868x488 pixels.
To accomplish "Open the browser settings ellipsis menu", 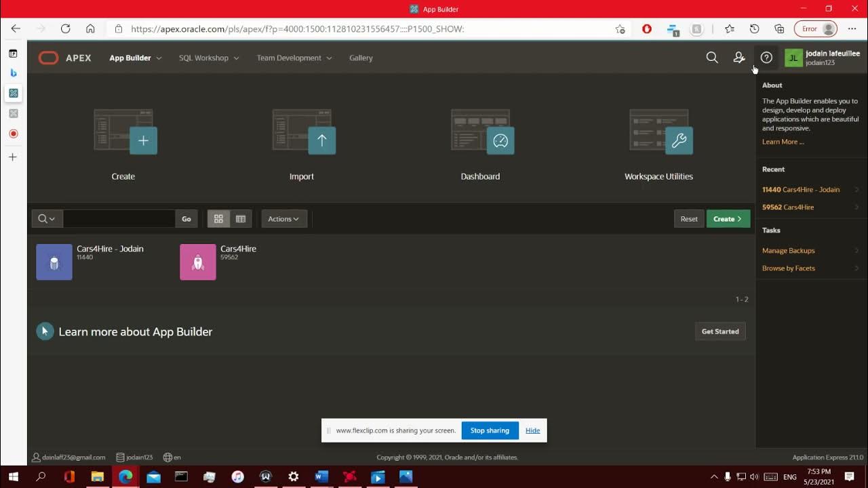I will click(852, 29).
